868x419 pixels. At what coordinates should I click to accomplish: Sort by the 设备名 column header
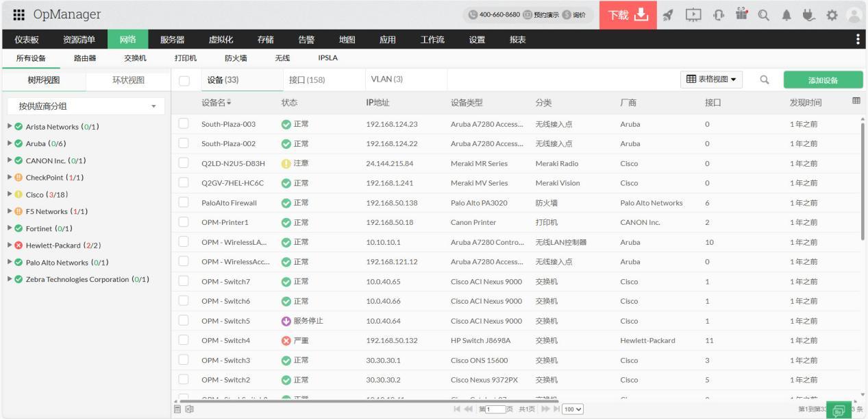point(216,103)
